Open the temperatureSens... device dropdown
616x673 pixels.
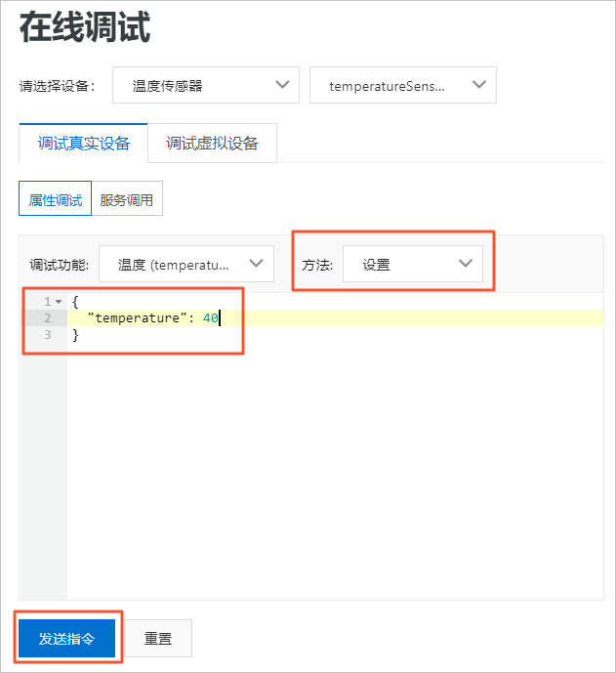pos(403,85)
